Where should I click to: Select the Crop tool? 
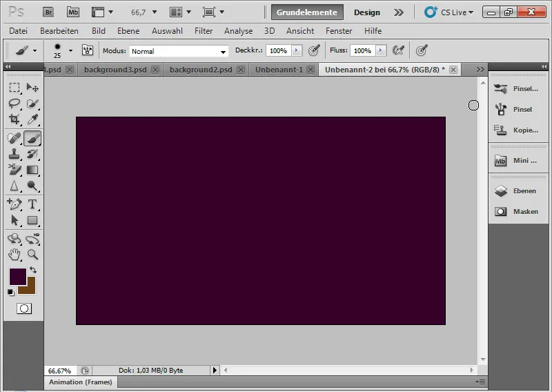point(14,119)
